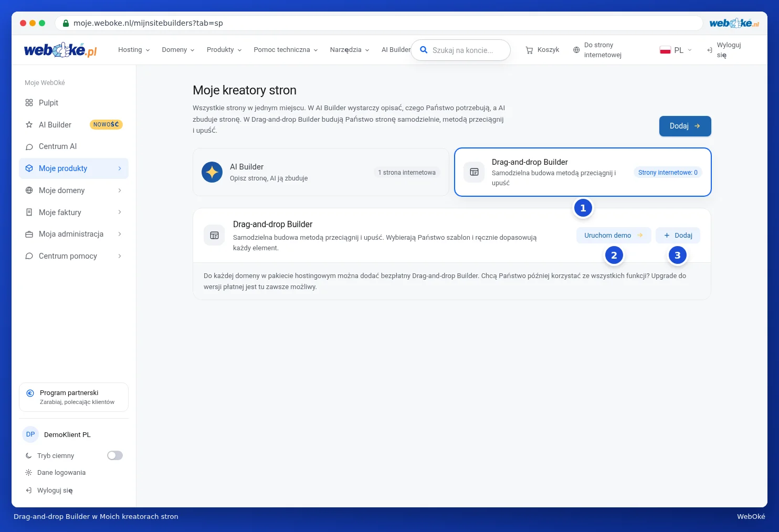
Task: Click the DP user avatar
Action: [30, 434]
